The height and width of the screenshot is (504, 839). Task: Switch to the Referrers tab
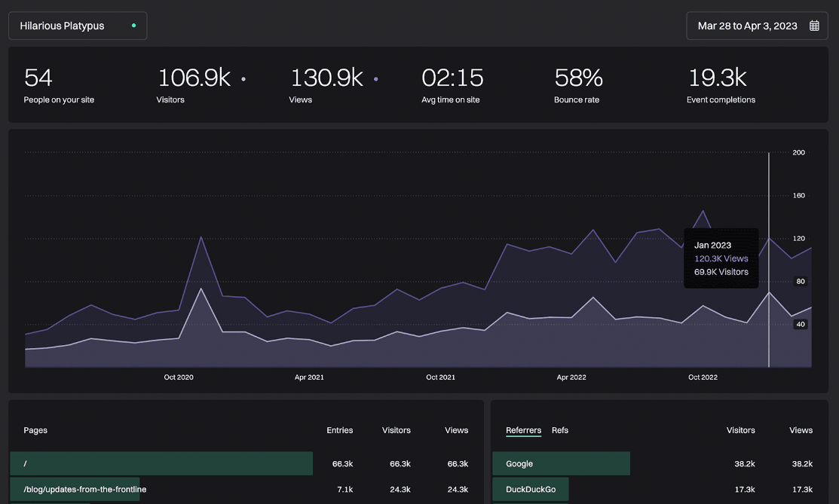point(523,430)
